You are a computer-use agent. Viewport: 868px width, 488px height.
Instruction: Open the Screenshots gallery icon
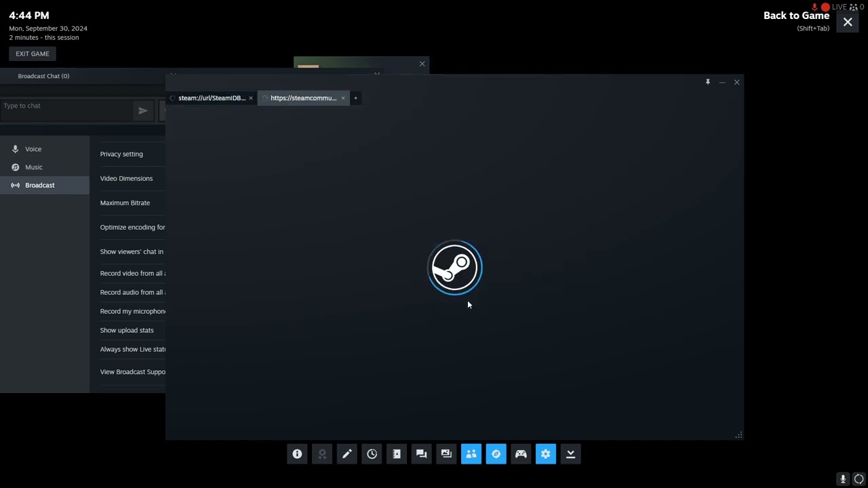click(x=446, y=454)
